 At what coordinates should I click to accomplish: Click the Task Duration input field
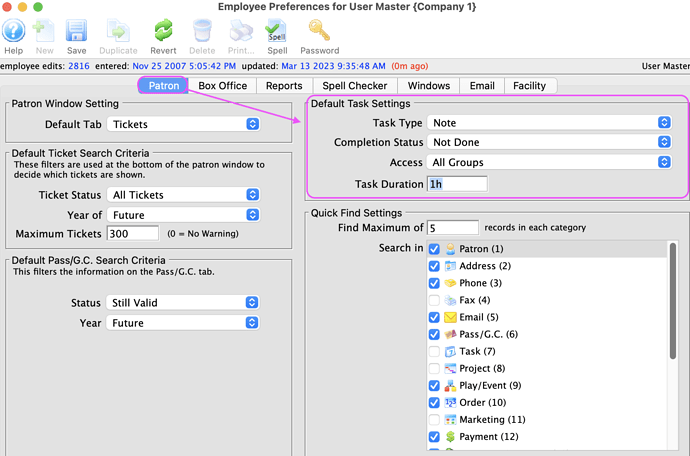[x=457, y=184]
